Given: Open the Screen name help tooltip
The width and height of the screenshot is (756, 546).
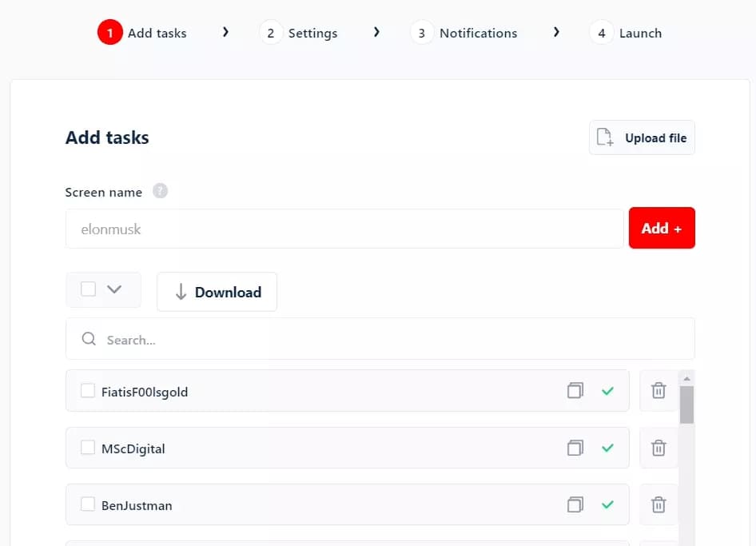Looking at the screenshot, I should point(160,191).
